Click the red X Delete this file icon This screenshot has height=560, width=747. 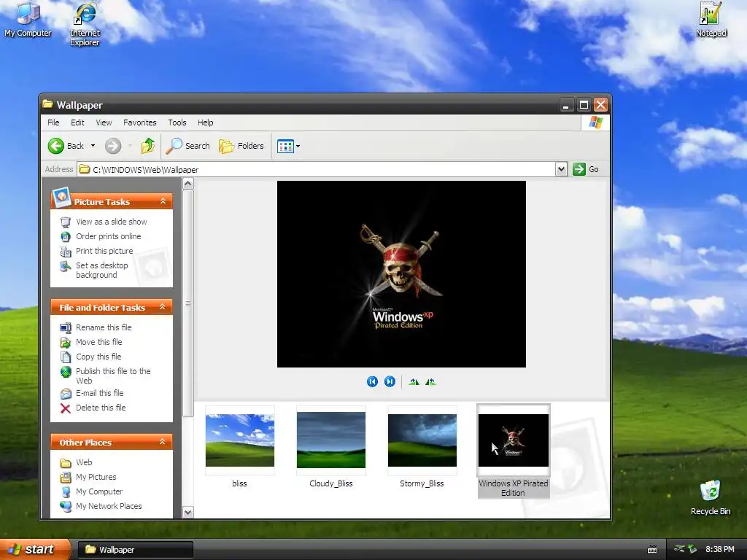tap(65, 408)
